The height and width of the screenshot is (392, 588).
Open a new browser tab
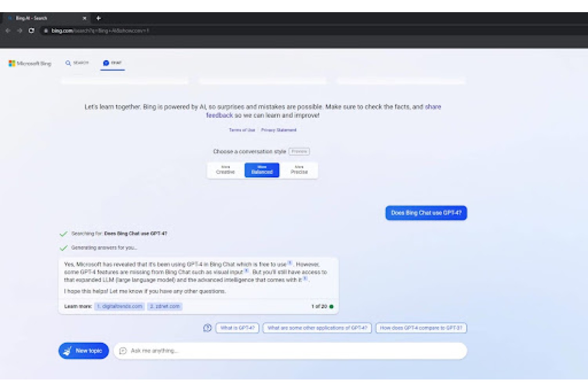[x=98, y=18]
